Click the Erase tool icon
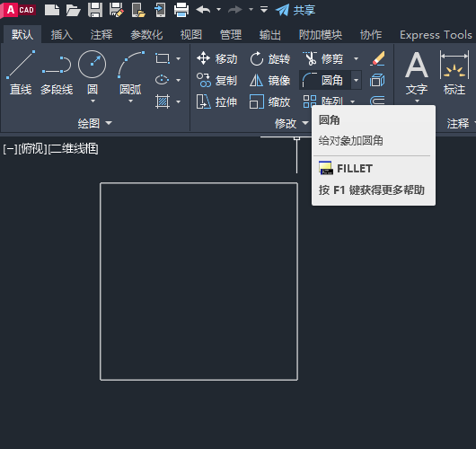The image size is (476, 449). (x=377, y=58)
